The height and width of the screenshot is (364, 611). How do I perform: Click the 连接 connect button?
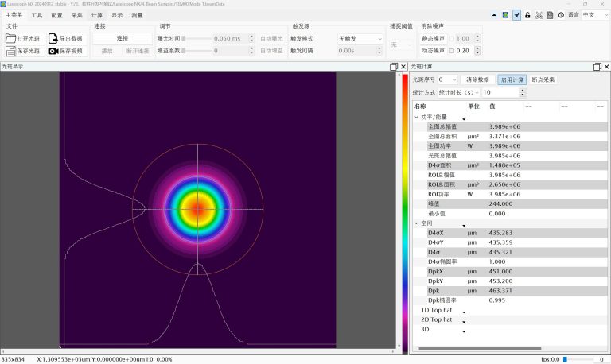click(122, 38)
